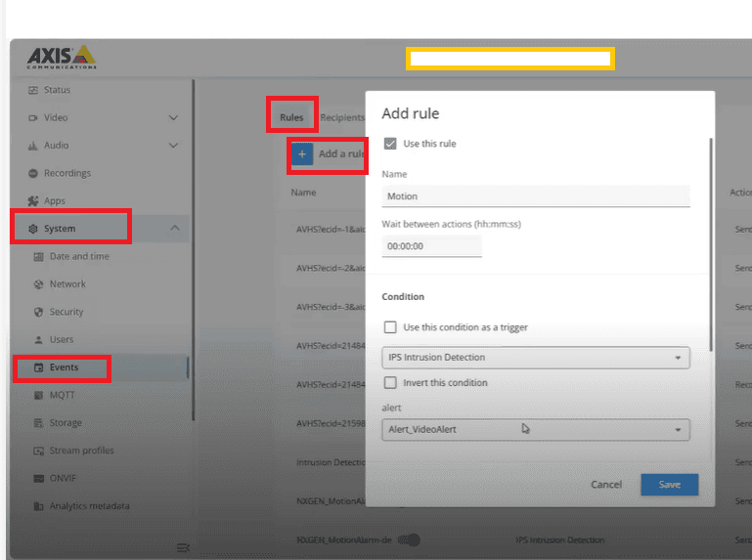752x560 pixels.
Task: Open the IPS Intrusion Detection condition dropdown
Action: (536, 358)
